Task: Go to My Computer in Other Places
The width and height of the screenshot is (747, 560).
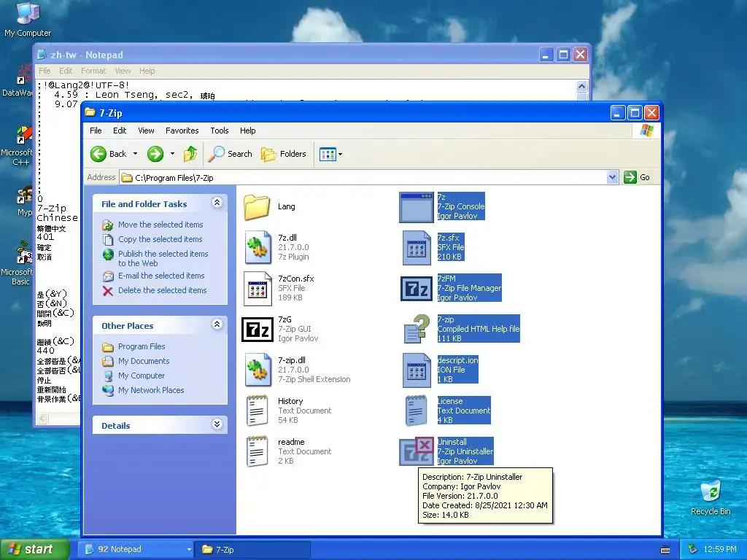Action: 141,376
